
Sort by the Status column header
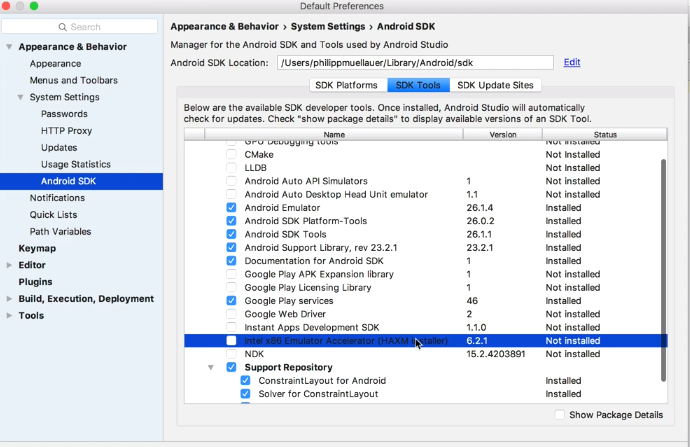(x=605, y=135)
